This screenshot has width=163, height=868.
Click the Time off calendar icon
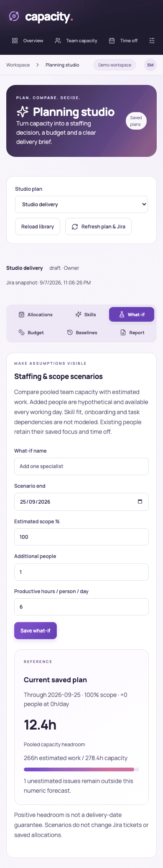click(x=112, y=41)
